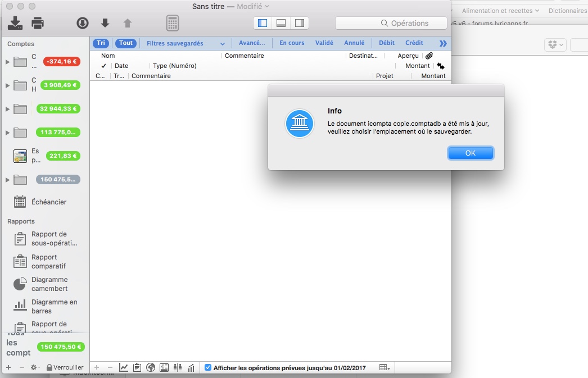This screenshot has height=378, width=588.
Task: Open the table columns dropdown in bottom bar
Action: (x=385, y=367)
